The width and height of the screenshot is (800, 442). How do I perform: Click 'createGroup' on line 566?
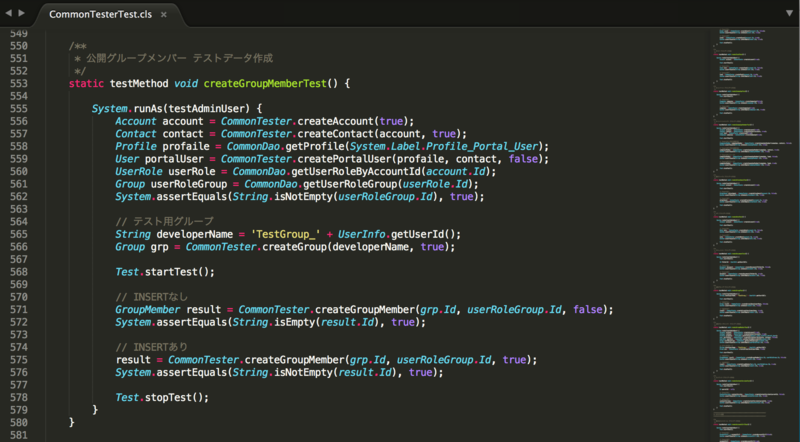tap(294, 247)
